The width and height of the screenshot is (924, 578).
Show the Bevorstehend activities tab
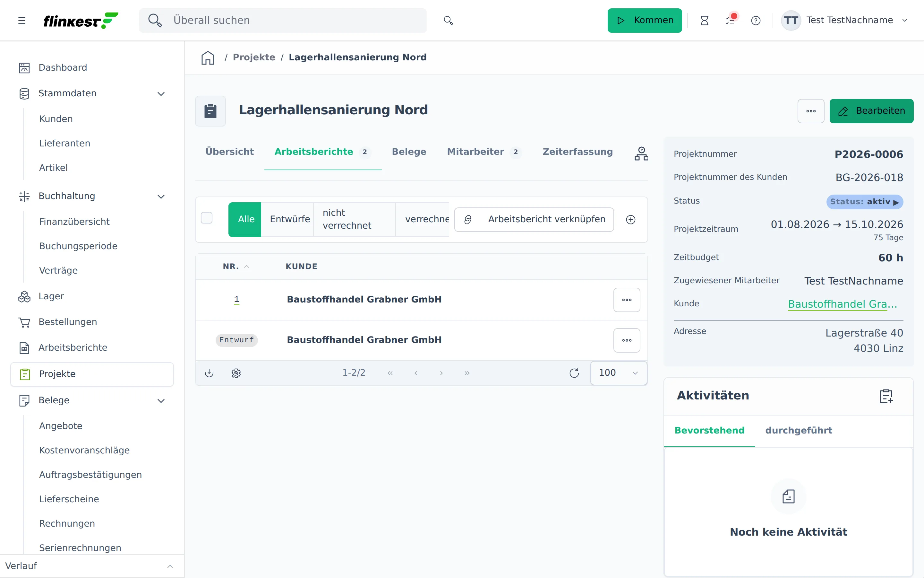(709, 430)
